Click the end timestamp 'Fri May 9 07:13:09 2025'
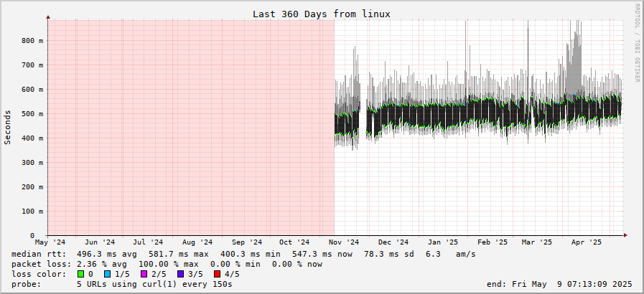The width and height of the screenshot is (644, 294). coord(572,284)
